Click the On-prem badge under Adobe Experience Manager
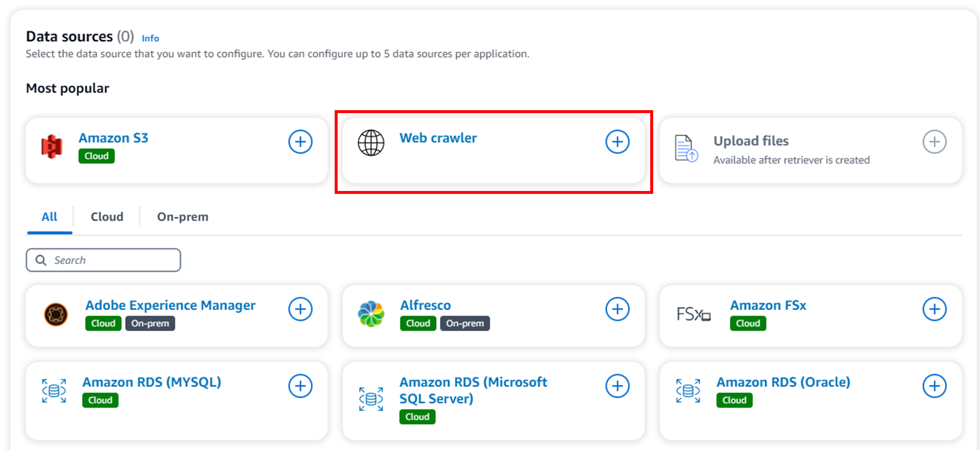The image size is (980, 450). point(150,324)
